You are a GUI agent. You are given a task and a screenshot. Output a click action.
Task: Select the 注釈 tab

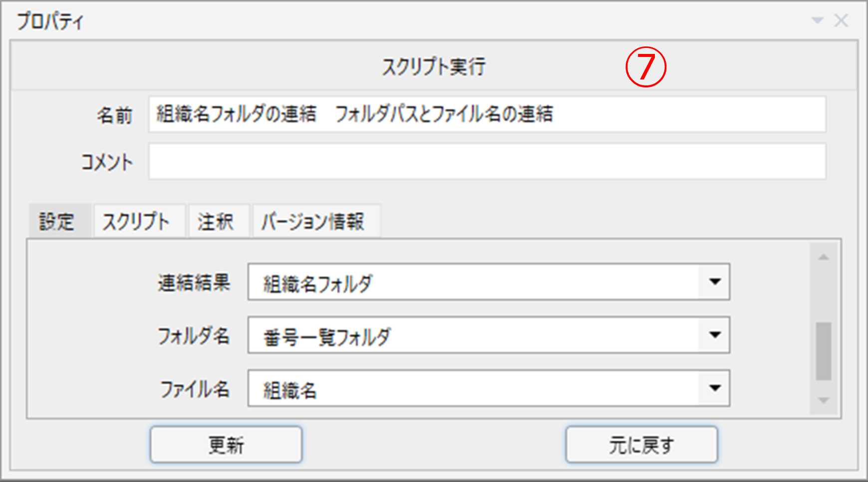[x=216, y=221]
